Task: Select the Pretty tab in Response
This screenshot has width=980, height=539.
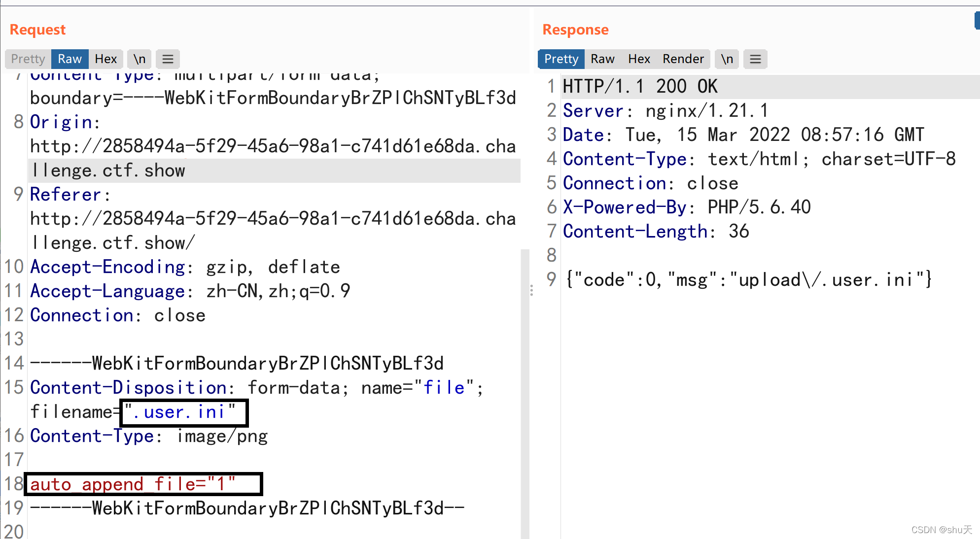Action: click(561, 59)
